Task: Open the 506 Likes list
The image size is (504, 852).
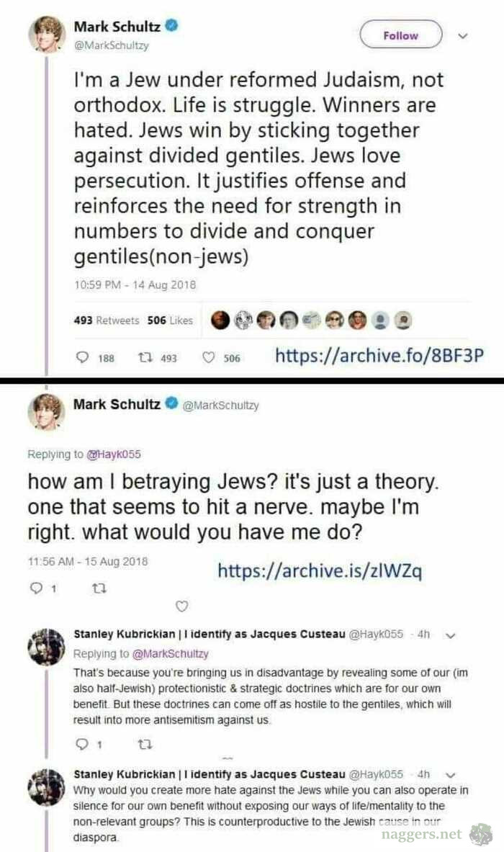Action: pos(170,320)
